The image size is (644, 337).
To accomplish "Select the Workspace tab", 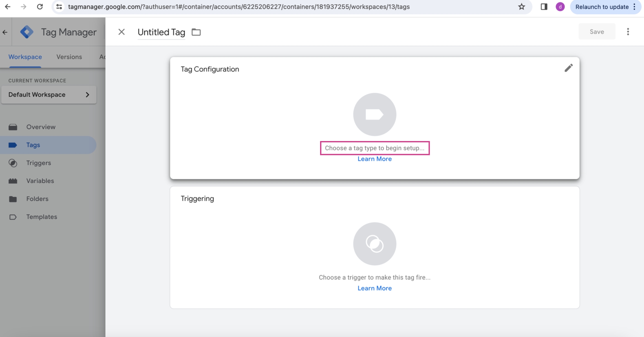I will click(x=25, y=57).
